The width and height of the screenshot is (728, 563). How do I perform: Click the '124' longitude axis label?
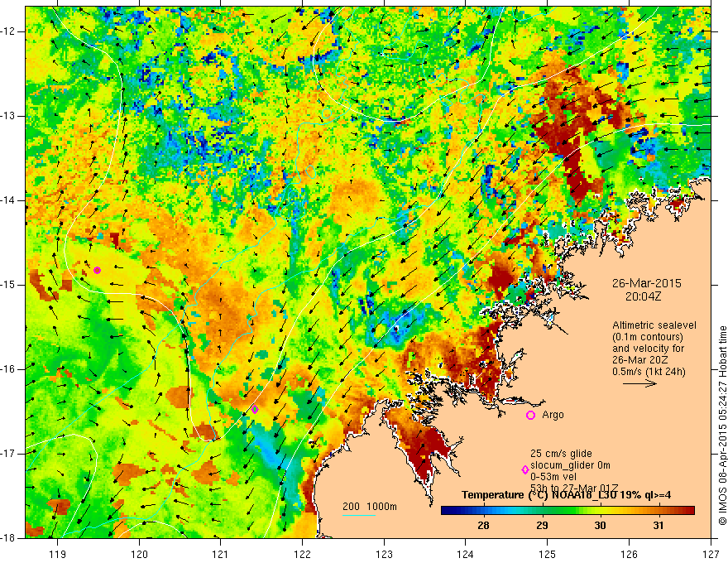[466, 554]
